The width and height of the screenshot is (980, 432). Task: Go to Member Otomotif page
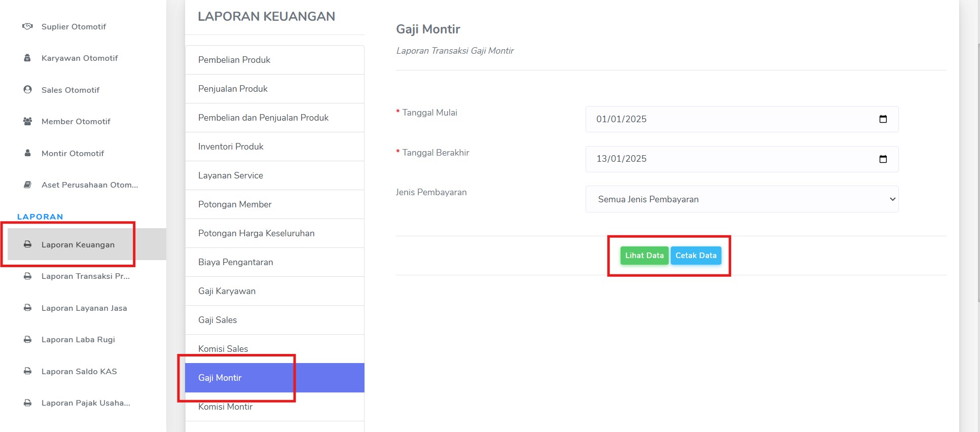[76, 121]
